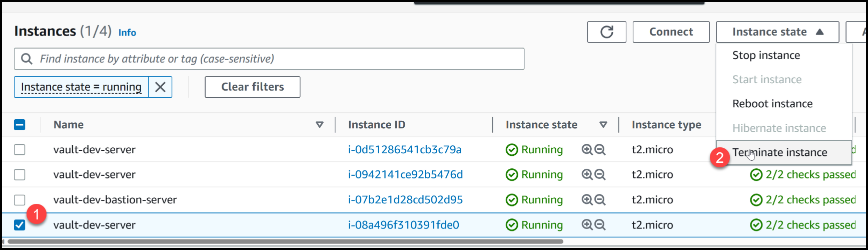The height and width of the screenshot is (250, 868).
Task: Select Stop instance menu option
Action: (766, 56)
